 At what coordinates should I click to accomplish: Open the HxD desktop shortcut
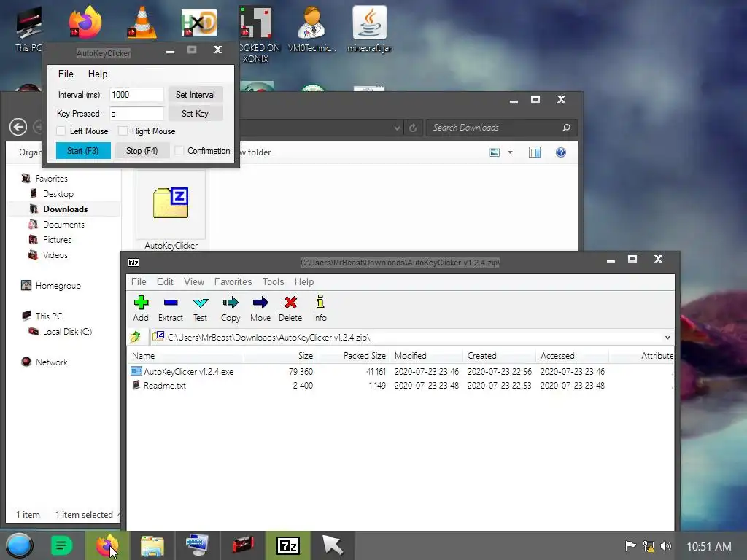[199, 23]
